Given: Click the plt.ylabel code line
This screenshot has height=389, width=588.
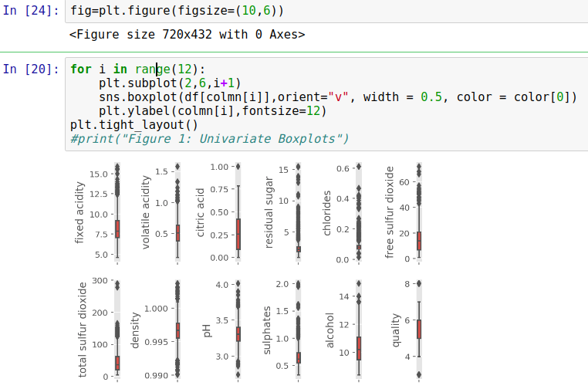Looking at the screenshot, I should tap(213, 111).
